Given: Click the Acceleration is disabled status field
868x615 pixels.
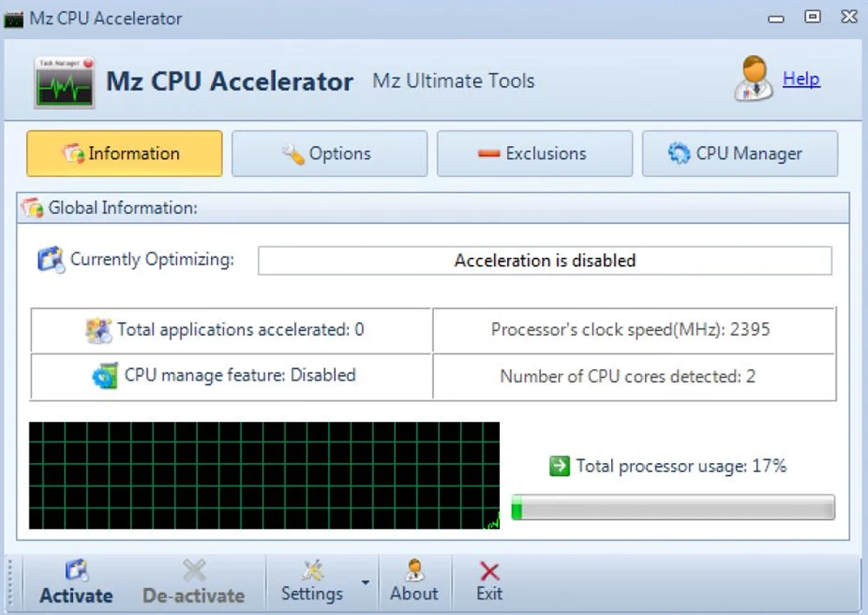Looking at the screenshot, I should [544, 261].
